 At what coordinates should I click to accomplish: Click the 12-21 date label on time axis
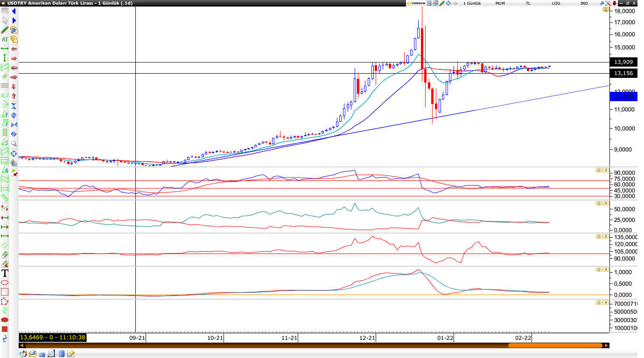tap(368, 338)
